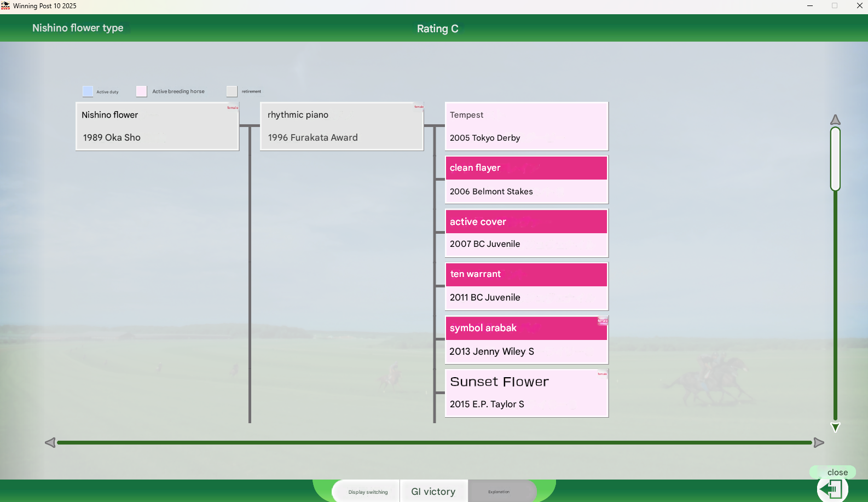Click the Rating C heading
Image resolution: width=868 pixels, height=502 pixels.
click(438, 28)
